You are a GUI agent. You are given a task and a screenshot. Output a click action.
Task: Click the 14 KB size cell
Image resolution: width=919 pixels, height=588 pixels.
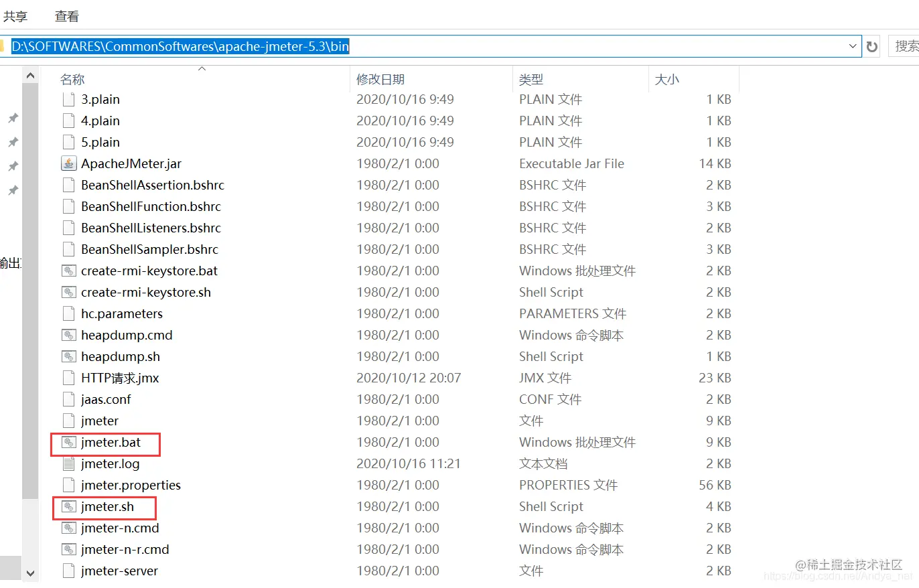pos(715,163)
